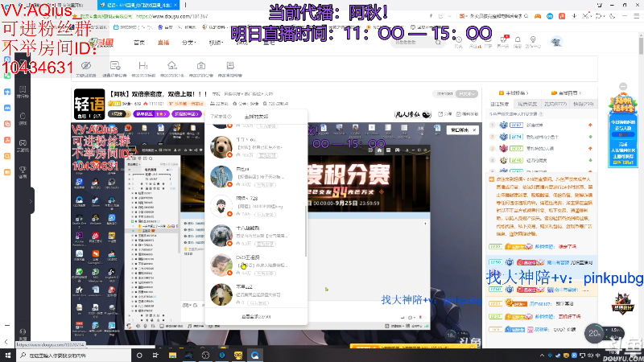Open the first-ranked fan row

pos(541,125)
